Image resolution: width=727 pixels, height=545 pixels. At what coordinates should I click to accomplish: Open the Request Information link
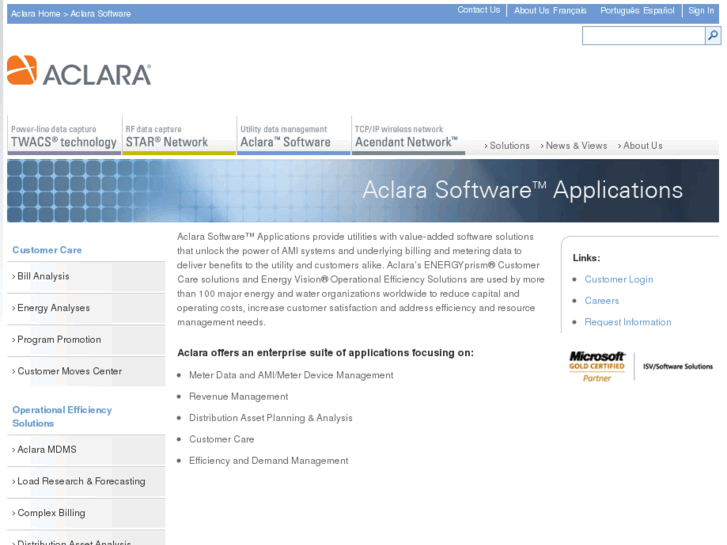tap(627, 322)
